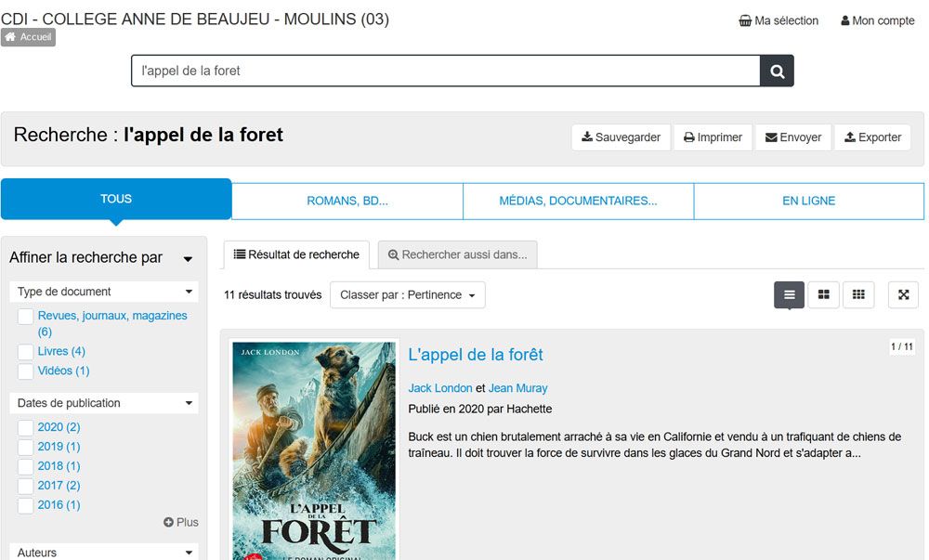Switch to small mosaic grid view

(x=858, y=295)
